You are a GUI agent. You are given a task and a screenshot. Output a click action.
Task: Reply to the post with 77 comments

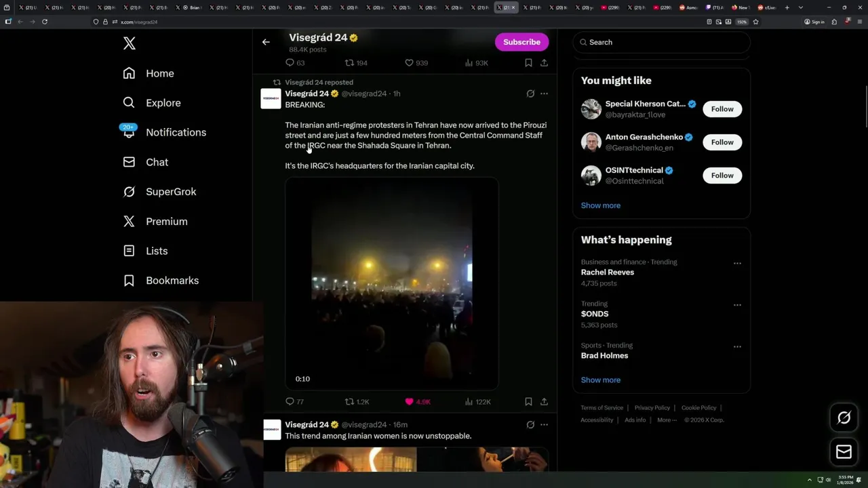[x=294, y=402]
